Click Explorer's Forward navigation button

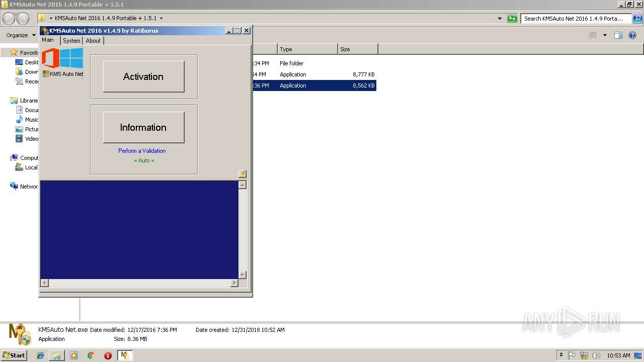(23, 19)
